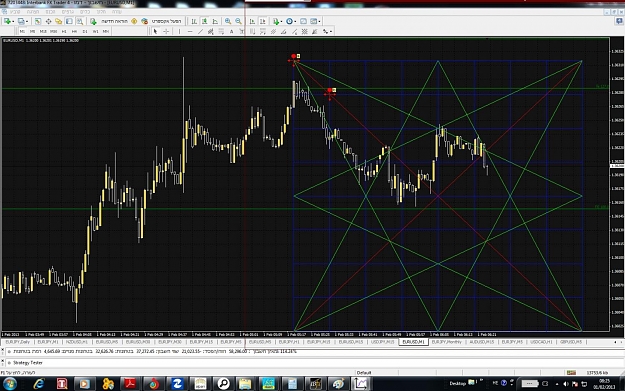This screenshot has width=625, height=391.
Task: Select the equidistant channel tool
Action: click(x=210, y=31)
